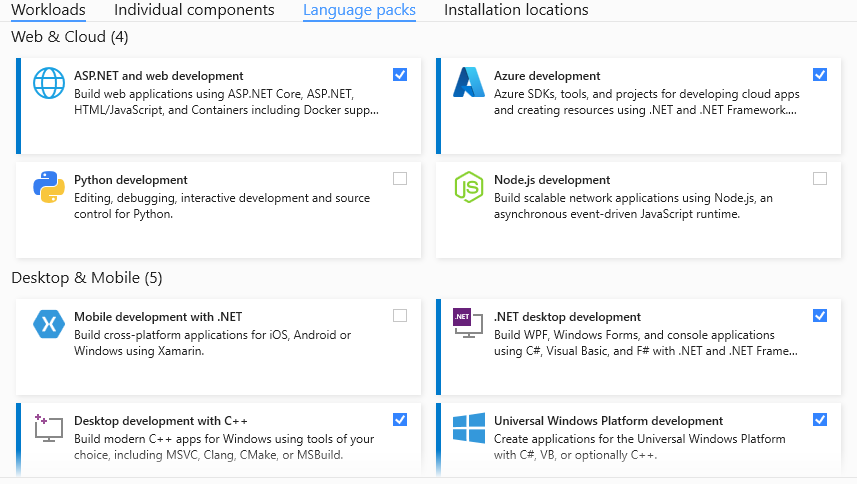The height and width of the screenshot is (484, 857).
Task: Uncheck ASP.NET and web development workload
Action: point(400,75)
